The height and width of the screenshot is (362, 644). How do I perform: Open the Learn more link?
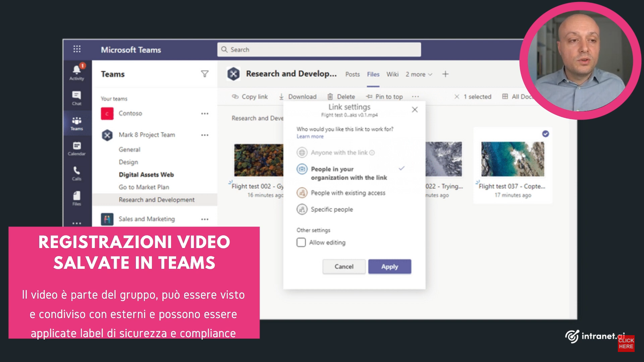point(310,137)
